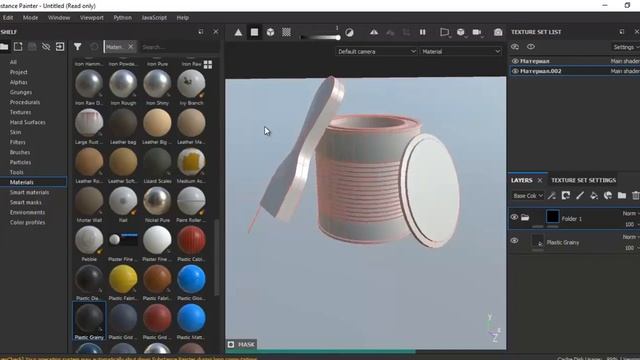640x360 pixels.
Task: Open the Default camera dropdown
Action: click(376, 51)
